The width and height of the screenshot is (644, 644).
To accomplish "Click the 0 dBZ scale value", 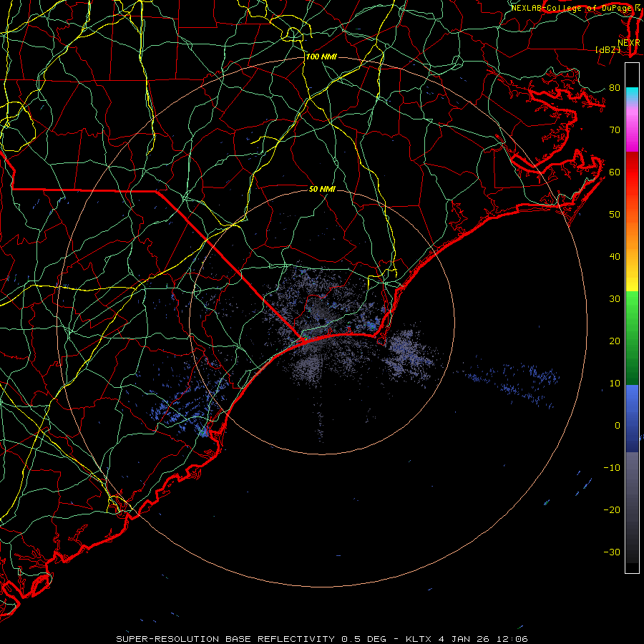I will coord(618,426).
